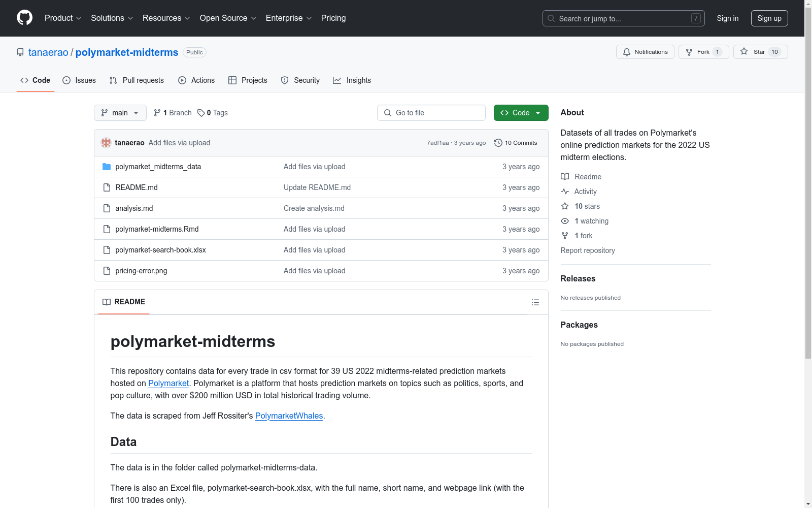The height and width of the screenshot is (508, 812).
Task: Open the pricing-error.png file
Action: 141,271
